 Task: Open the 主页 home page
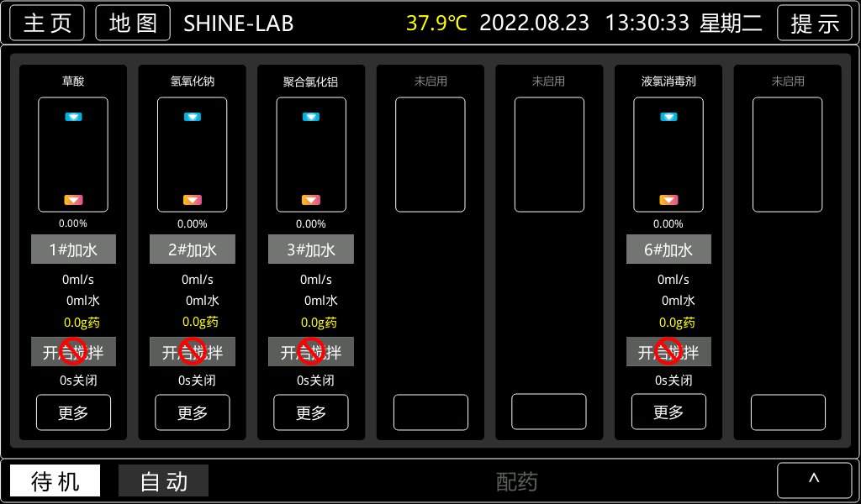47,23
